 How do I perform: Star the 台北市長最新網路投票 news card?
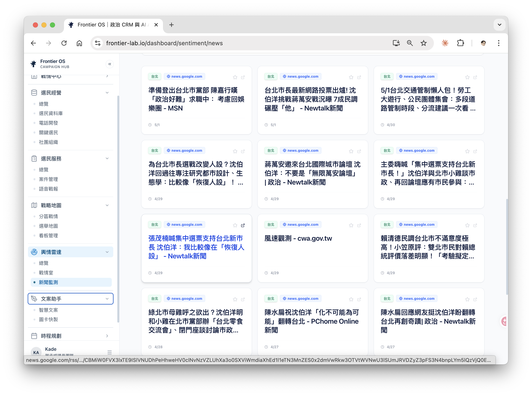click(351, 77)
